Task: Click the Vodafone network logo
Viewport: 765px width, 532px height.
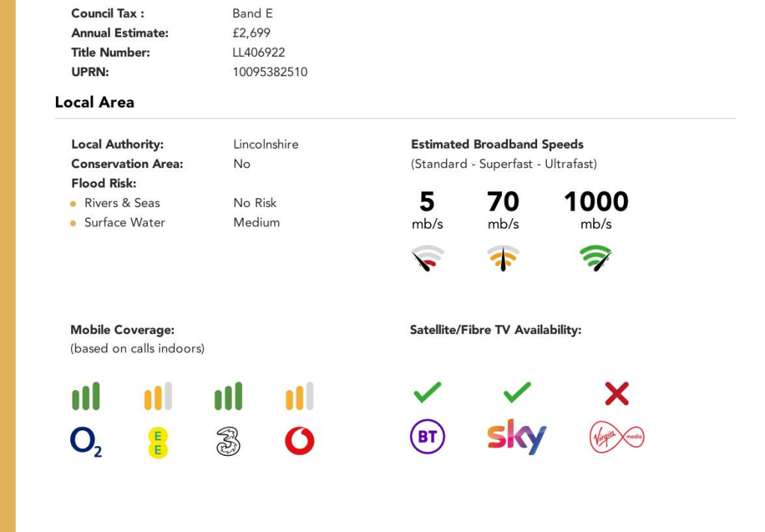Action: (300, 442)
